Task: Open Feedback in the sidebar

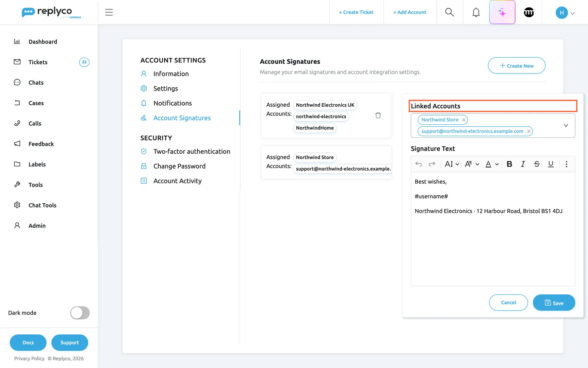Action: tap(41, 144)
